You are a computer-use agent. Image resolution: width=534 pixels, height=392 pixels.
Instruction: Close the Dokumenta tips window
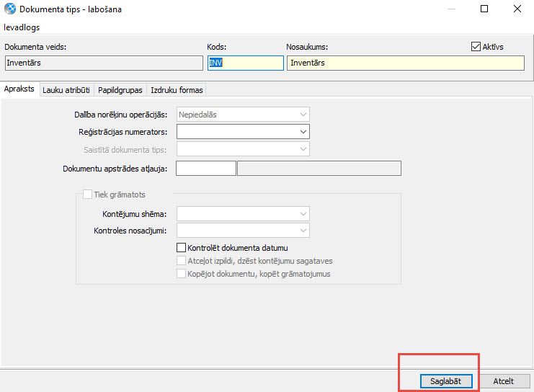(517, 9)
